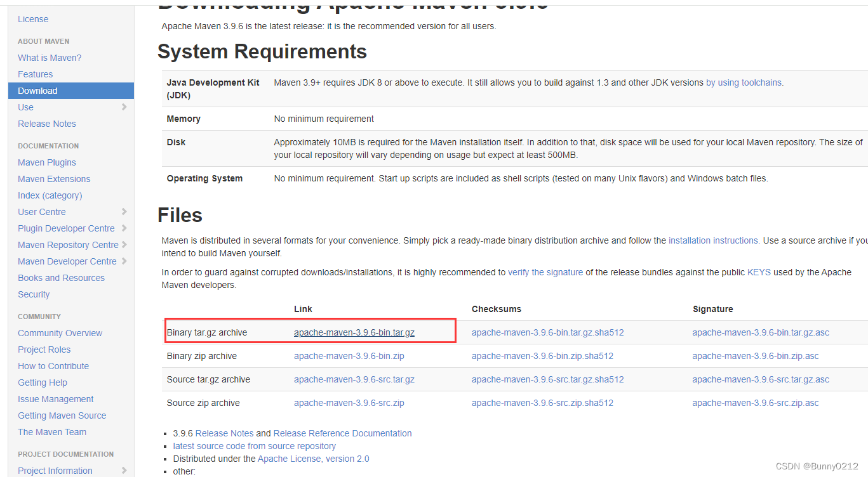Open The Maven Team page
The width and height of the screenshot is (868, 477).
click(52, 432)
